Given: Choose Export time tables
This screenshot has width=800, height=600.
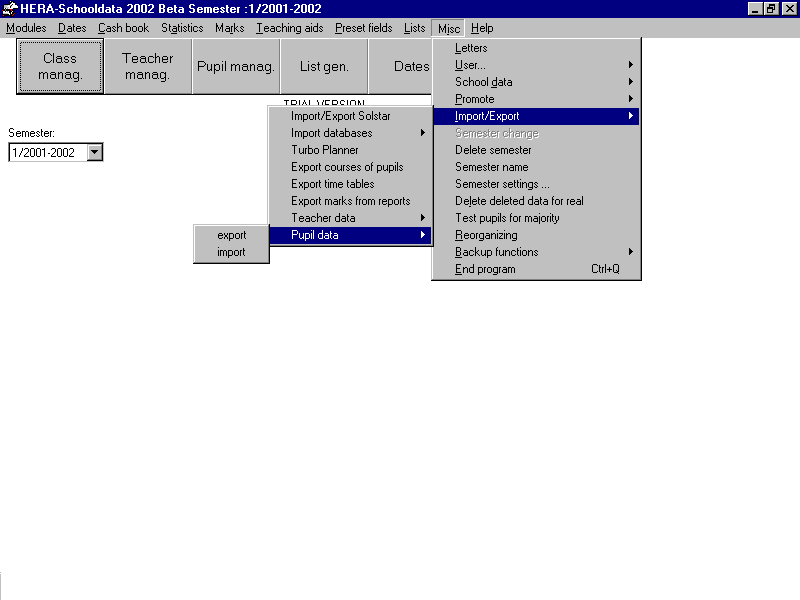Looking at the screenshot, I should 351,184.
